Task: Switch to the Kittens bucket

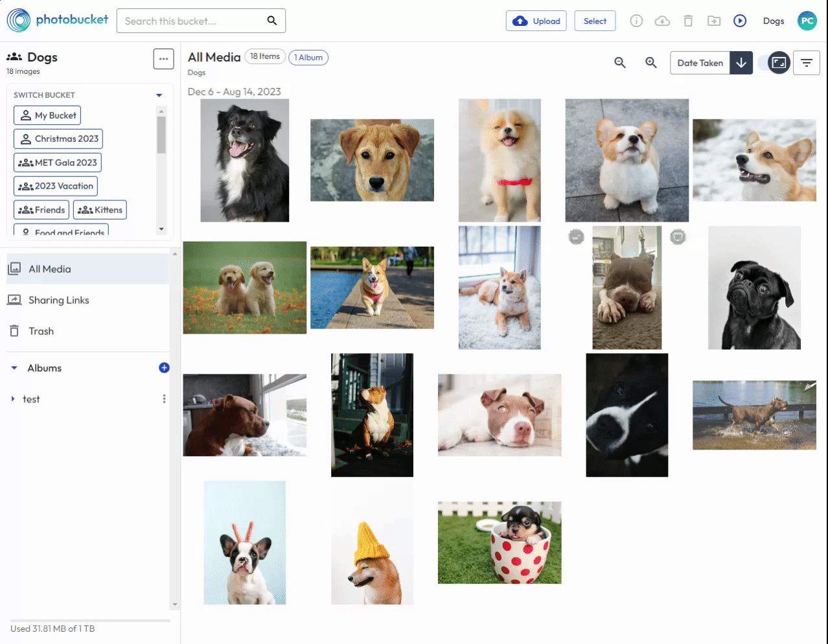Action: click(100, 210)
